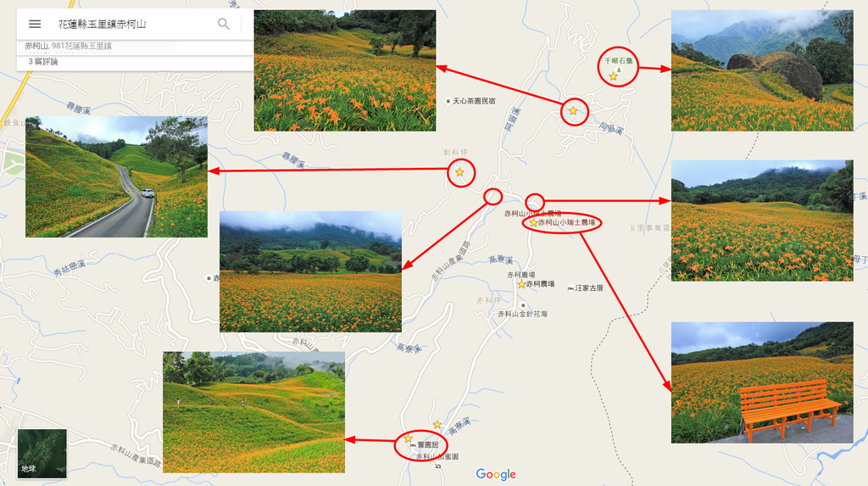Open the orange bench daylily photo
The height and width of the screenshot is (486, 868).
[x=762, y=382]
